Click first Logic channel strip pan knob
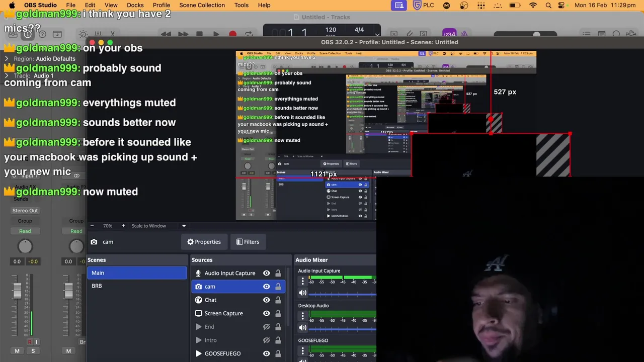Image resolution: width=644 pixels, height=362 pixels. [x=25, y=246]
